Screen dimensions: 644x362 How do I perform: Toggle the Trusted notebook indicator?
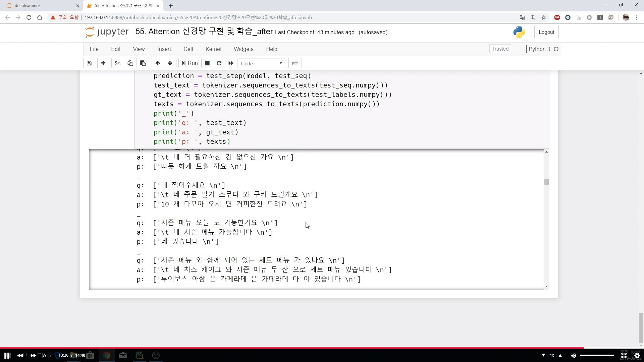[x=500, y=49]
